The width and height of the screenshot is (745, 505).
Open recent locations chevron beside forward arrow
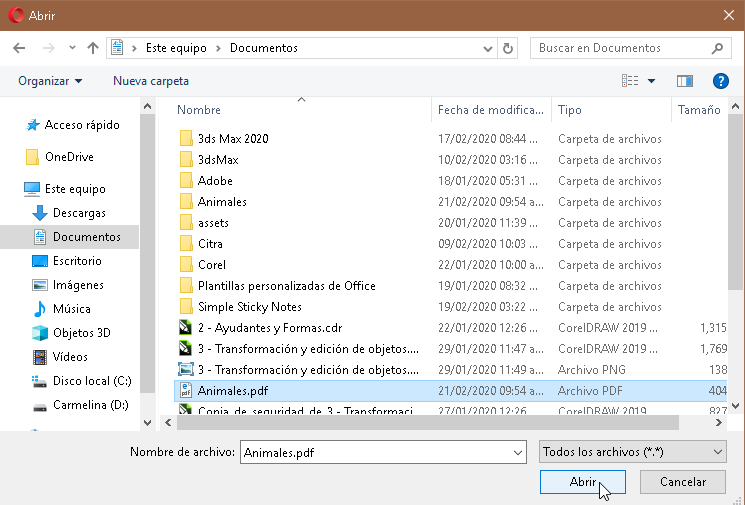click(x=72, y=48)
